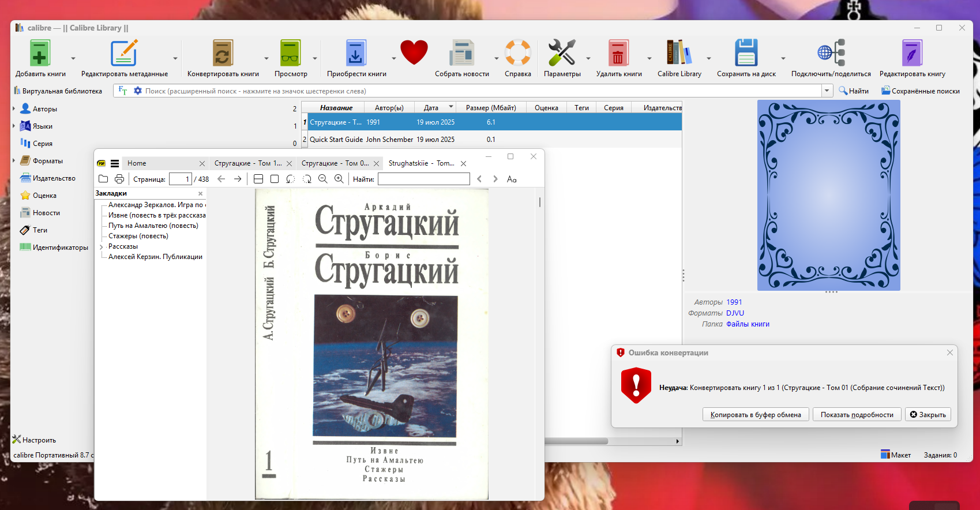Image resolution: width=980 pixels, height=510 pixels.
Task: Click find previous arrow in viewer search
Action: point(479,179)
